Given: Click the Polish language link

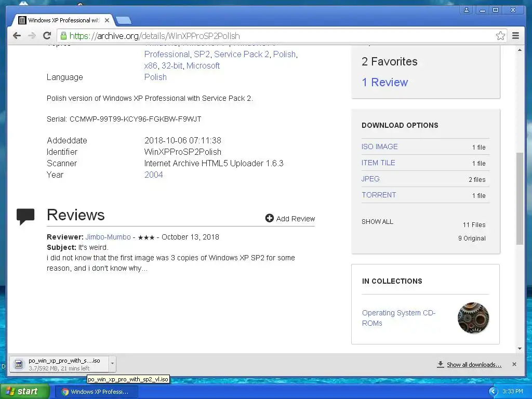Looking at the screenshot, I should [x=155, y=77].
